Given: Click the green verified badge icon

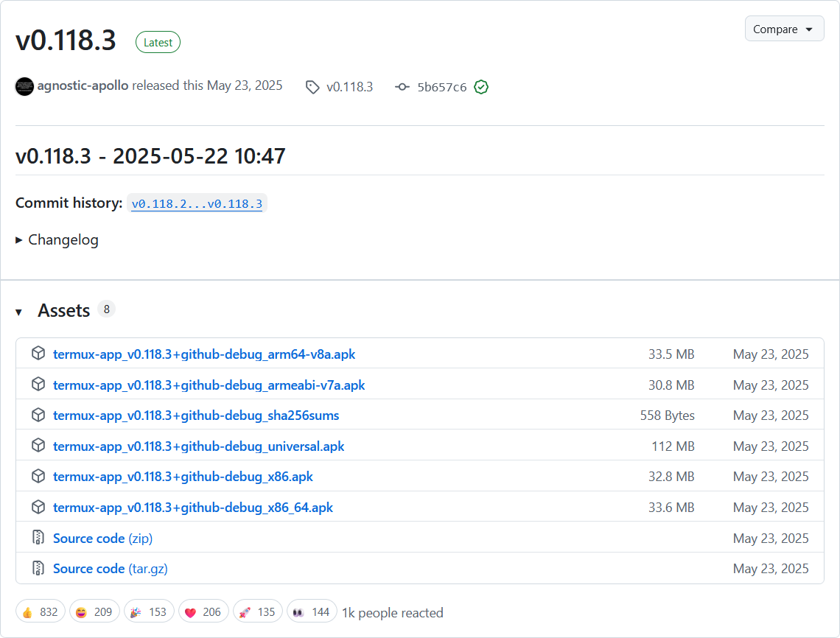Looking at the screenshot, I should coord(481,87).
